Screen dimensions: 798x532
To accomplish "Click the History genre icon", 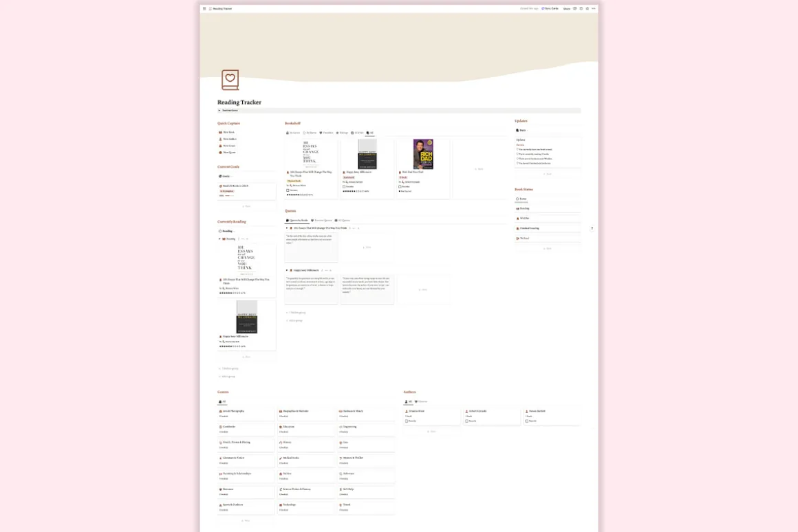I will pos(281,443).
